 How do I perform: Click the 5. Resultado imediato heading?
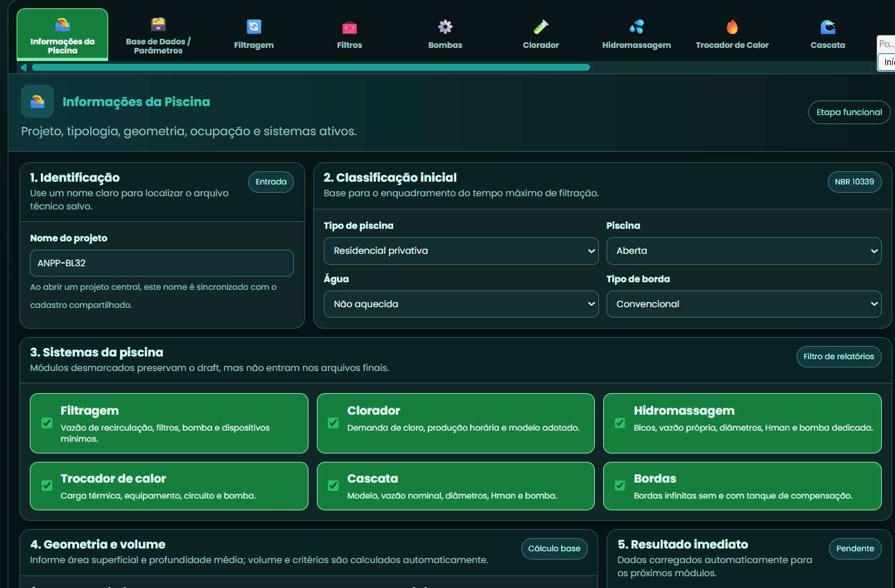683,544
